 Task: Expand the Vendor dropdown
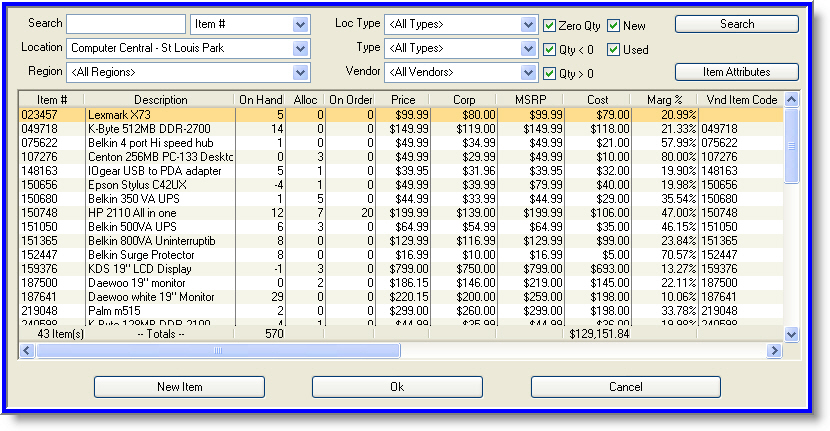528,73
